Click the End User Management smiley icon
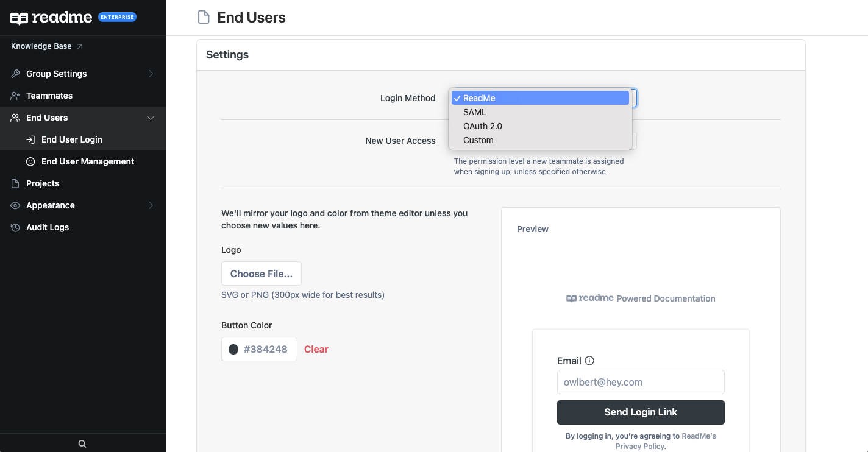Screen dimensions: 868x452 point(30,161)
